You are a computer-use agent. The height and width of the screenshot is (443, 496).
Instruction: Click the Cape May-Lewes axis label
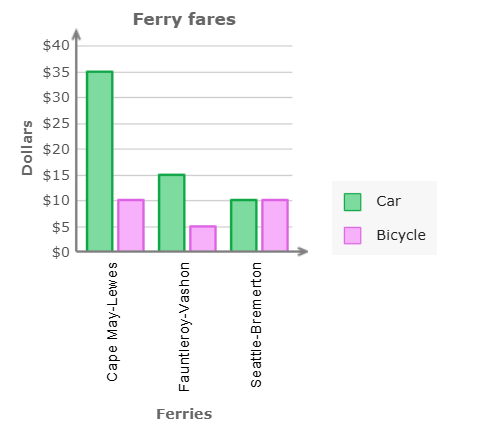point(112,322)
